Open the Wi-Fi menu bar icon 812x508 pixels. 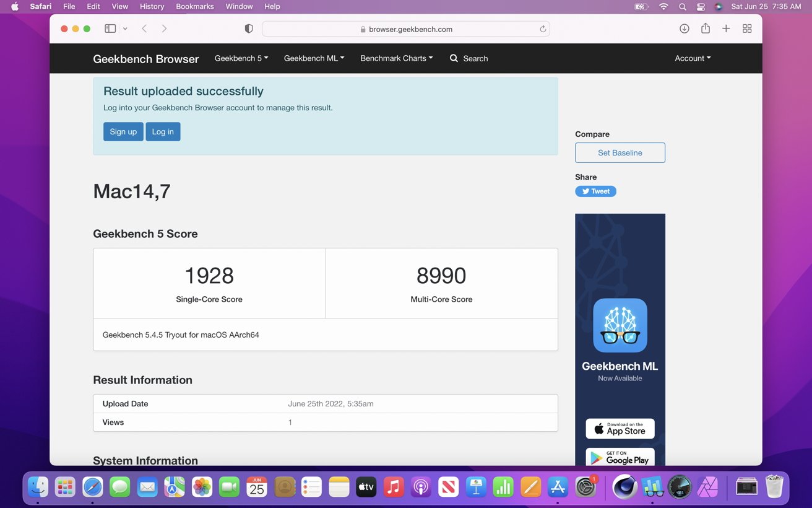coord(663,6)
